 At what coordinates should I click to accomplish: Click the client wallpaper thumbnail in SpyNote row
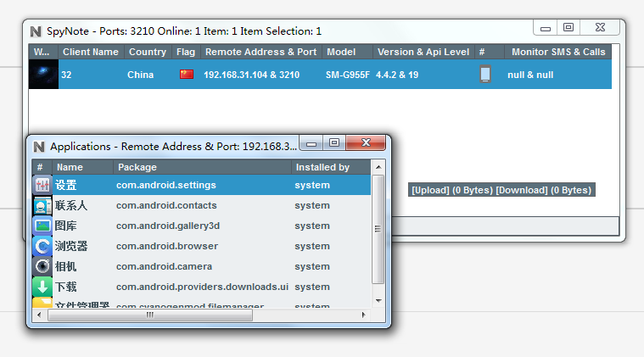[x=43, y=75]
